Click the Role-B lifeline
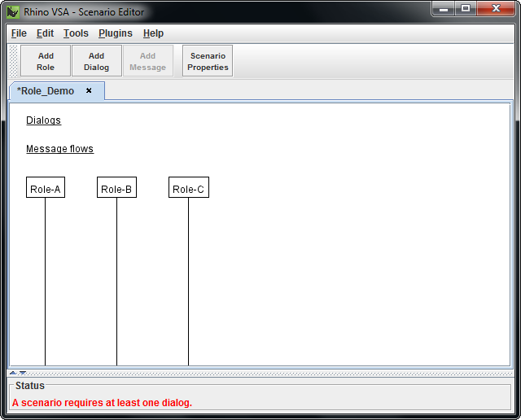The image size is (521, 420). (x=116, y=282)
